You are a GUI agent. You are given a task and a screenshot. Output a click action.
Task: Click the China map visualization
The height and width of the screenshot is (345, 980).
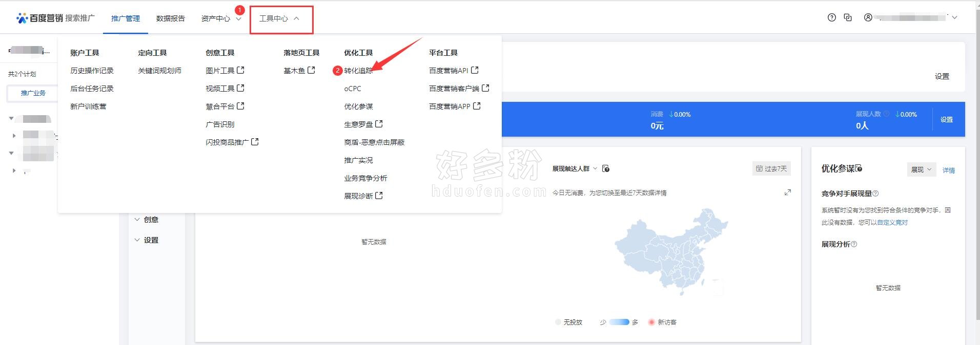pyautogui.click(x=671, y=252)
